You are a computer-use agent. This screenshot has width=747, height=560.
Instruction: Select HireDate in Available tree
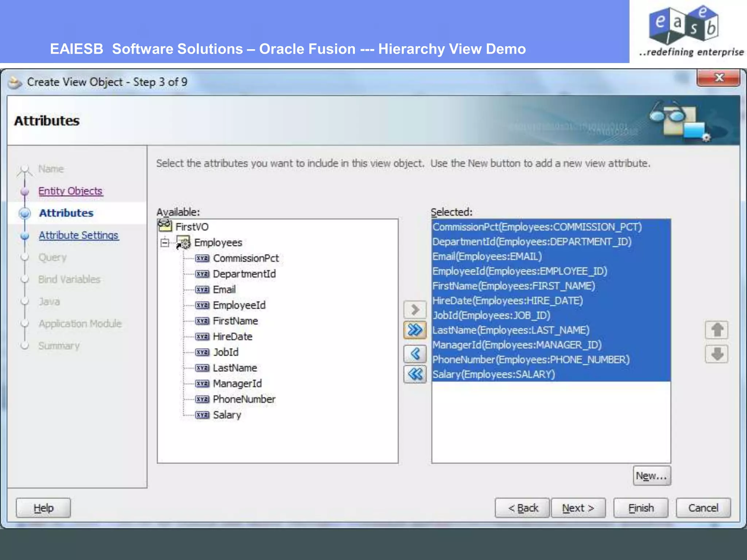pyautogui.click(x=233, y=337)
